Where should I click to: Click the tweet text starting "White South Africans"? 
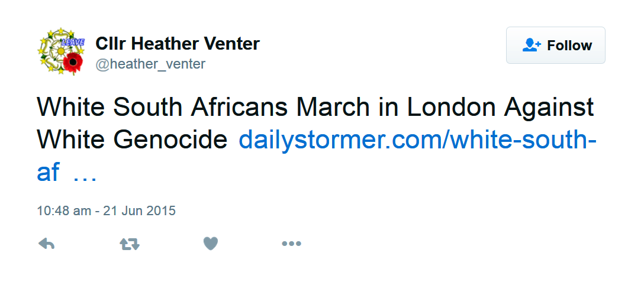point(178,109)
